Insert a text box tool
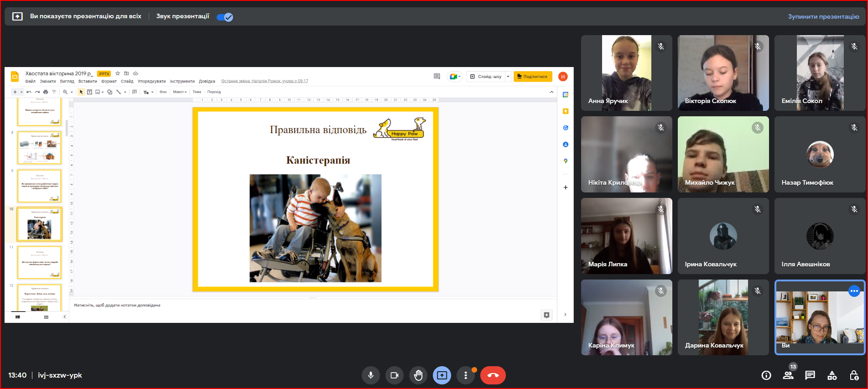The height and width of the screenshot is (389, 868). pyautogui.click(x=89, y=92)
